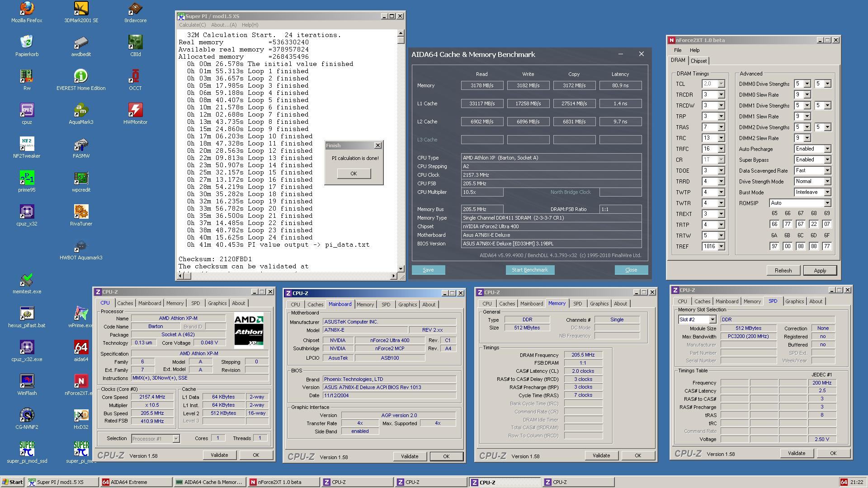Click Start Benchmark in AIDA64

[530, 270]
